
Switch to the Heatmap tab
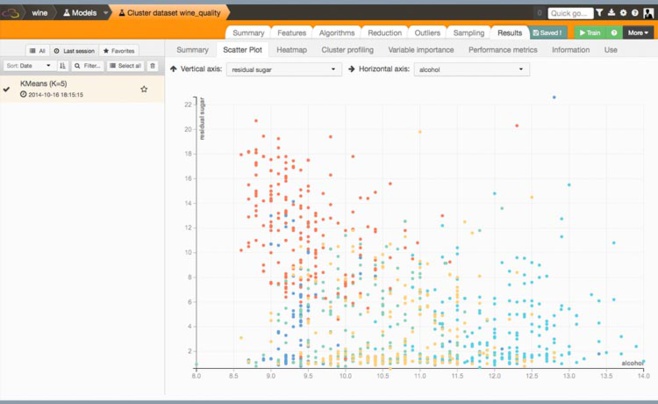(x=291, y=49)
